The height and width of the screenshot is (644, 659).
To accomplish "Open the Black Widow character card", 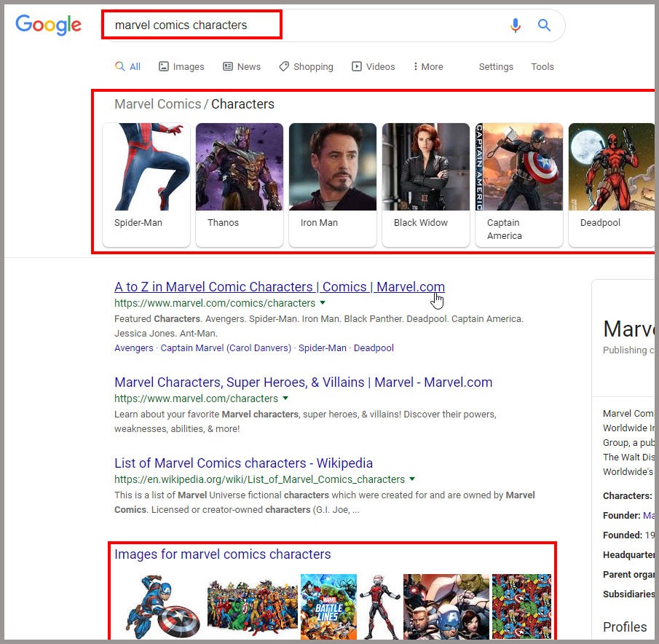I will [426, 184].
